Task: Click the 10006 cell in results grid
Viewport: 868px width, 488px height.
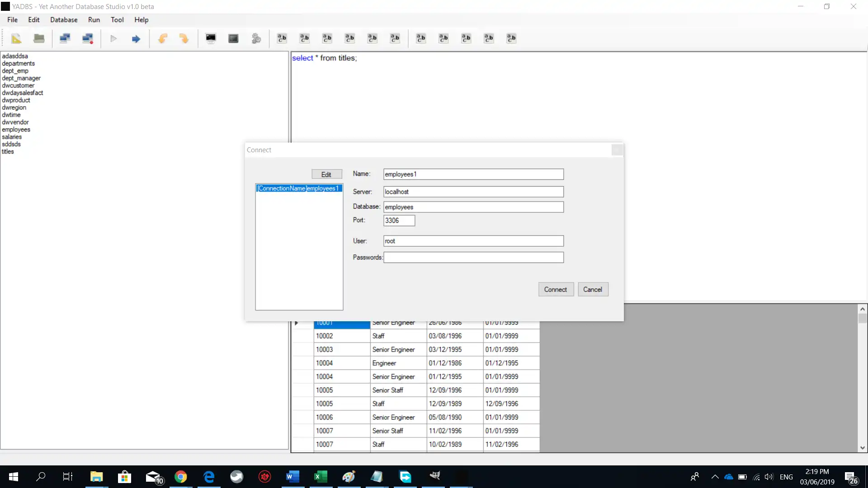Action: pyautogui.click(x=342, y=418)
